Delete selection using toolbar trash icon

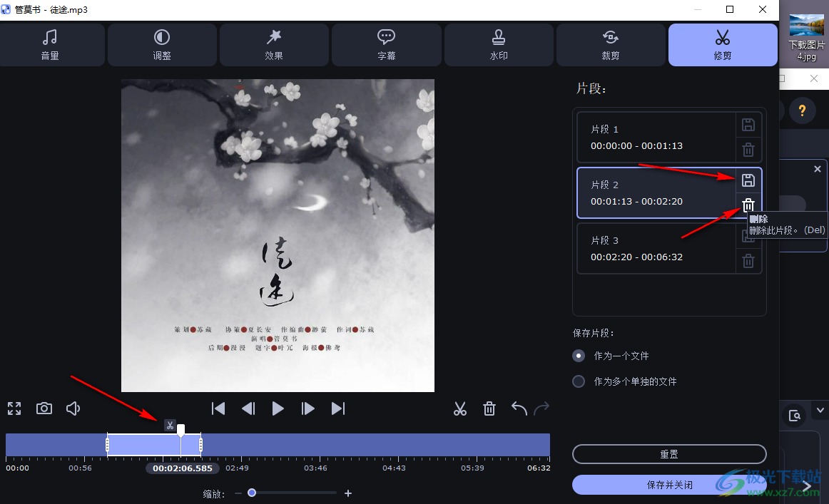pos(489,408)
